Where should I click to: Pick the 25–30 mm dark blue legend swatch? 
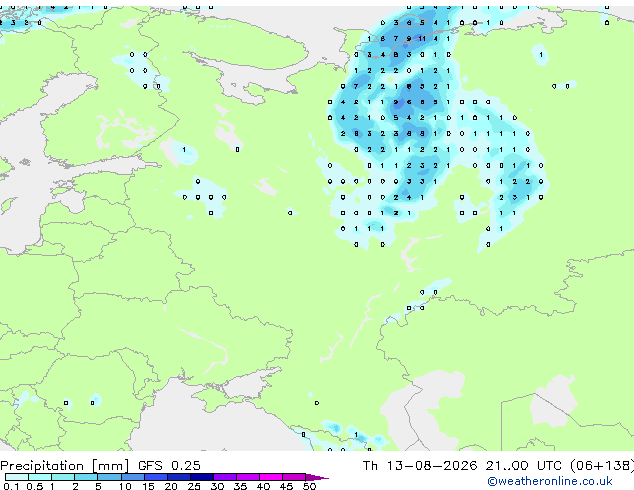pyautogui.click(x=201, y=477)
